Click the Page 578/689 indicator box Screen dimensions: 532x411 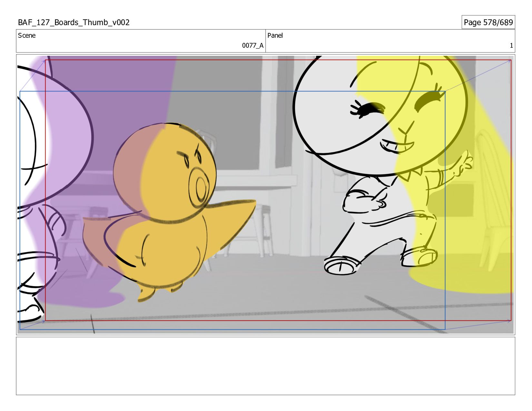click(488, 22)
